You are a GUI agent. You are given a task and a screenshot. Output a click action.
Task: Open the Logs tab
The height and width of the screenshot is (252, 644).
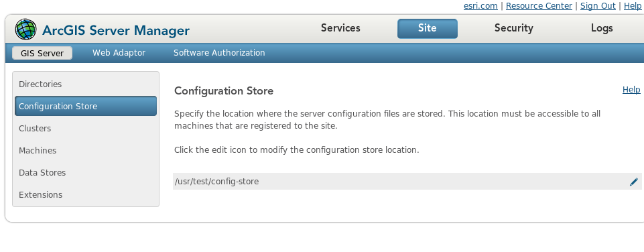602,28
